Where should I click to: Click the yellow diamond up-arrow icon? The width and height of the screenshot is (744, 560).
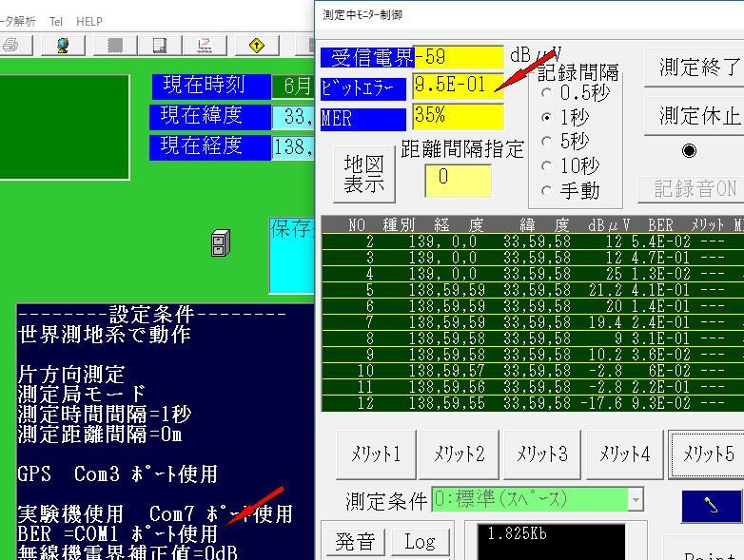[256, 45]
